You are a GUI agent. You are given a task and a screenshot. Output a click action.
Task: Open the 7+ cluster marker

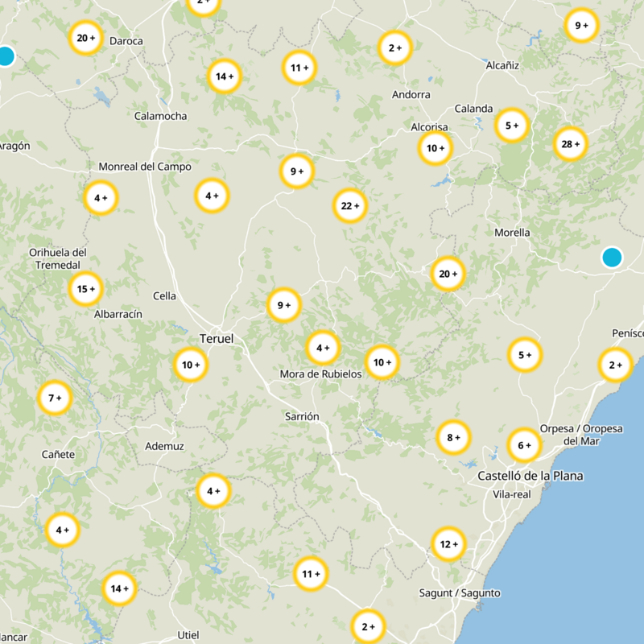55,398
